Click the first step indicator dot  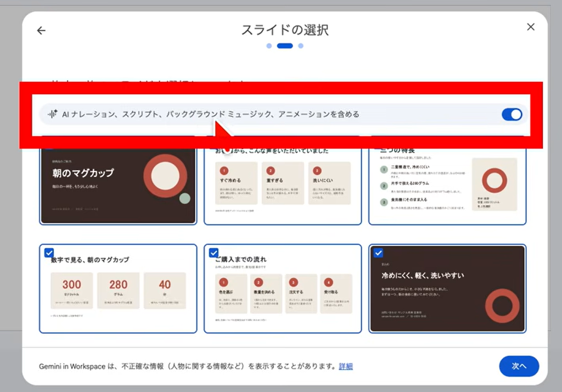point(269,46)
